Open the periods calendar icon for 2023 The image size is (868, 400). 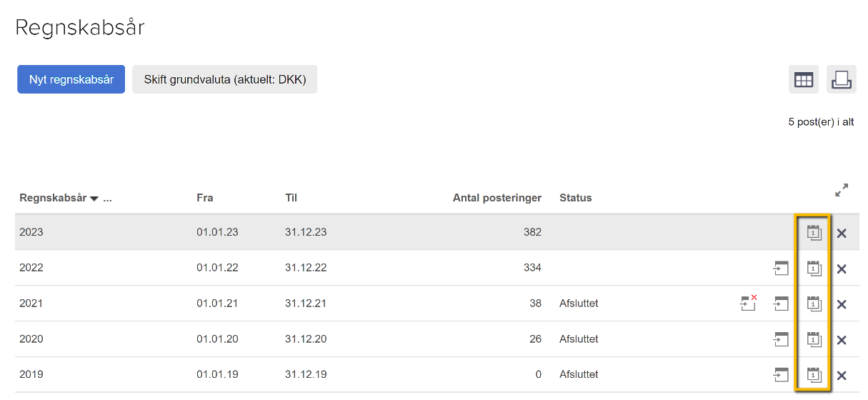click(814, 232)
